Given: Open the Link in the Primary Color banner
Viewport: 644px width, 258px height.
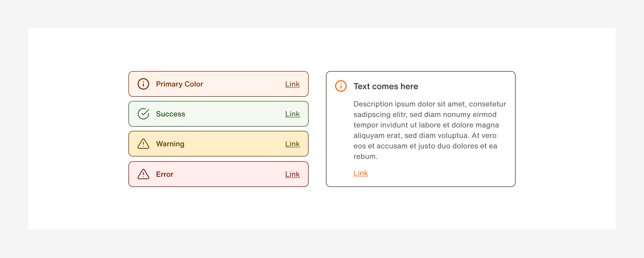Looking at the screenshot, I should 292,84.
